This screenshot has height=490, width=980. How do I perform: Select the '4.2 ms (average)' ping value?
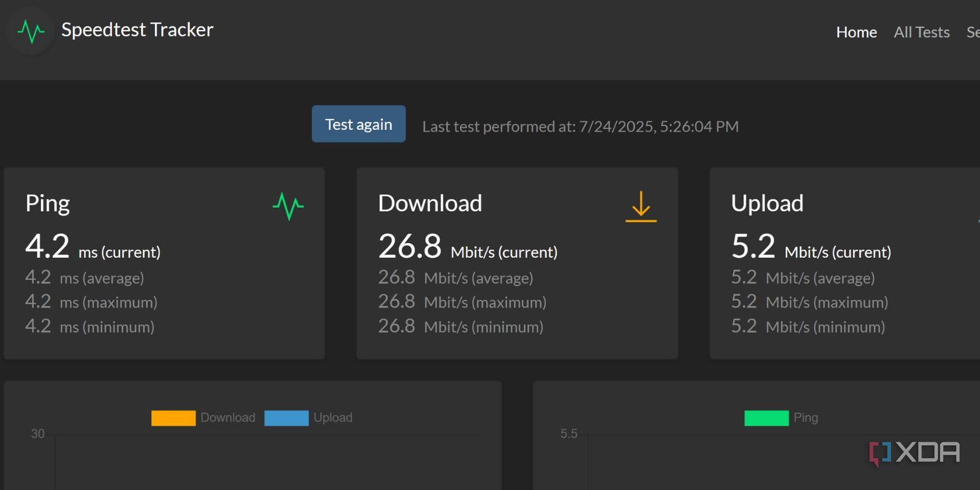(x=85, y=277)
